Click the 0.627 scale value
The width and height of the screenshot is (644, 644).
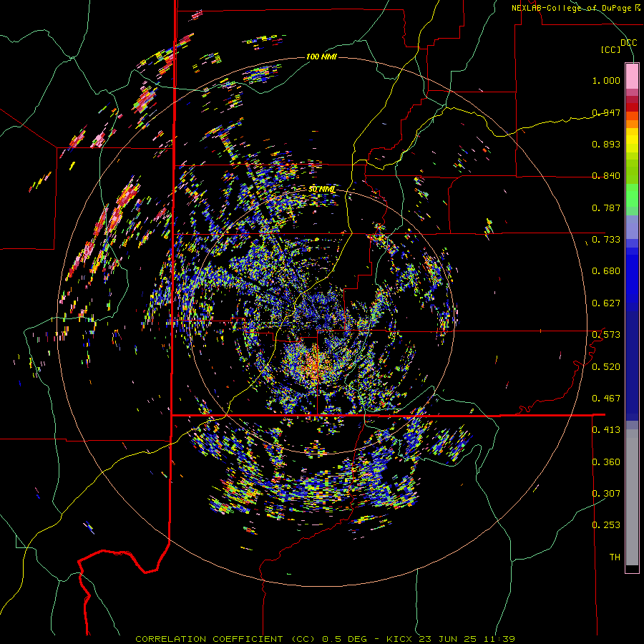(x=606, y=303)
